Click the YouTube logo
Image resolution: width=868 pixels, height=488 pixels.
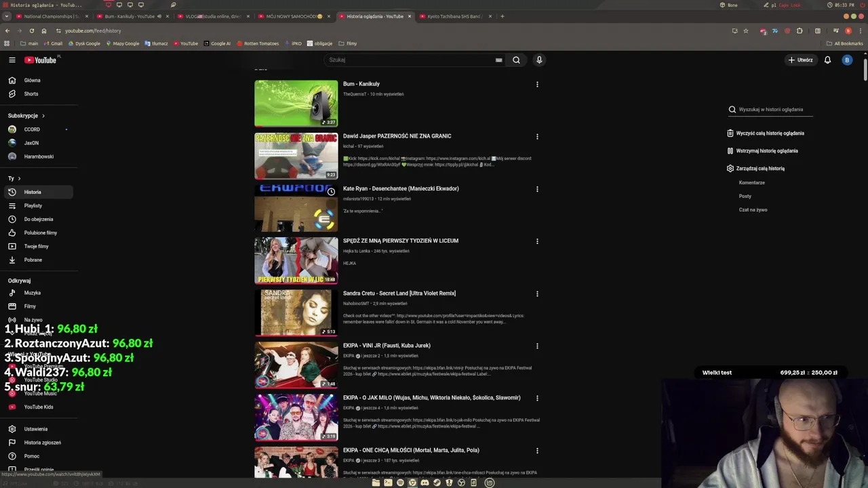41,60
